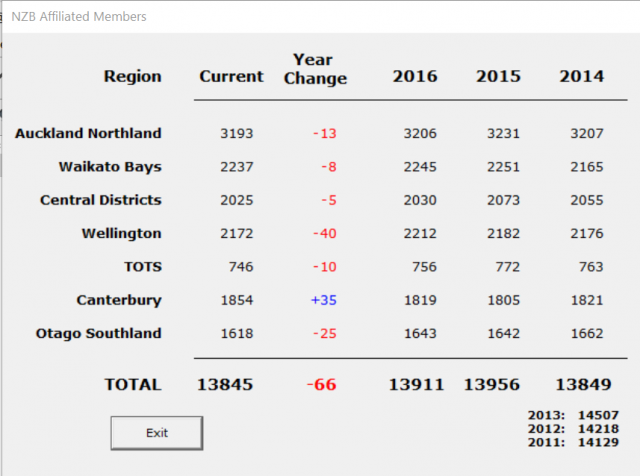Click the '2016' column header

tap(415, 76)
